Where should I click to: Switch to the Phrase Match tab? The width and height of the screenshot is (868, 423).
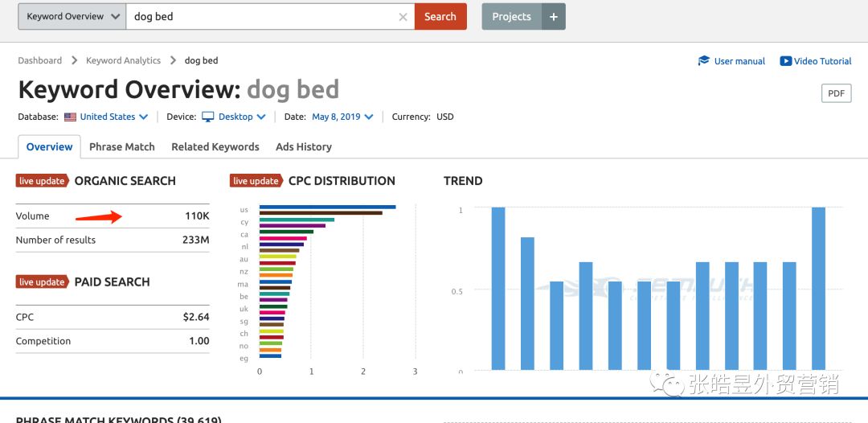[122, 147]
